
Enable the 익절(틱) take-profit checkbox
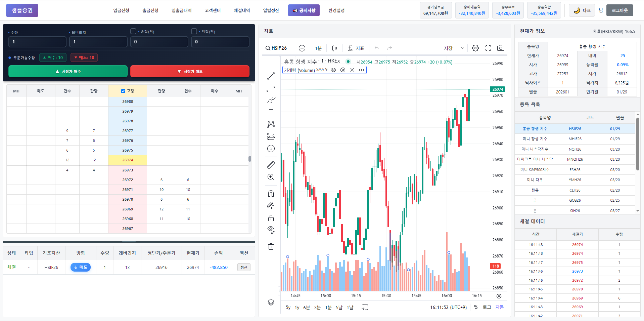[194, 31]
